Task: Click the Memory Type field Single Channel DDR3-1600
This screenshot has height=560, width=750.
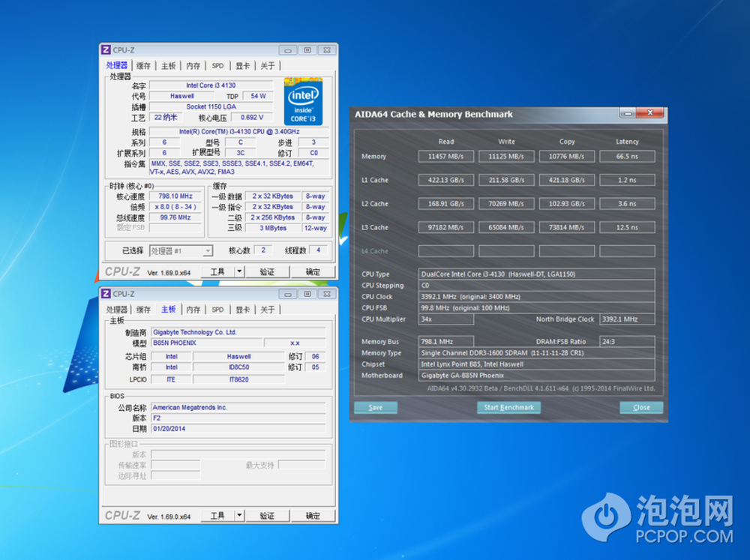Action: click(537, 353)
